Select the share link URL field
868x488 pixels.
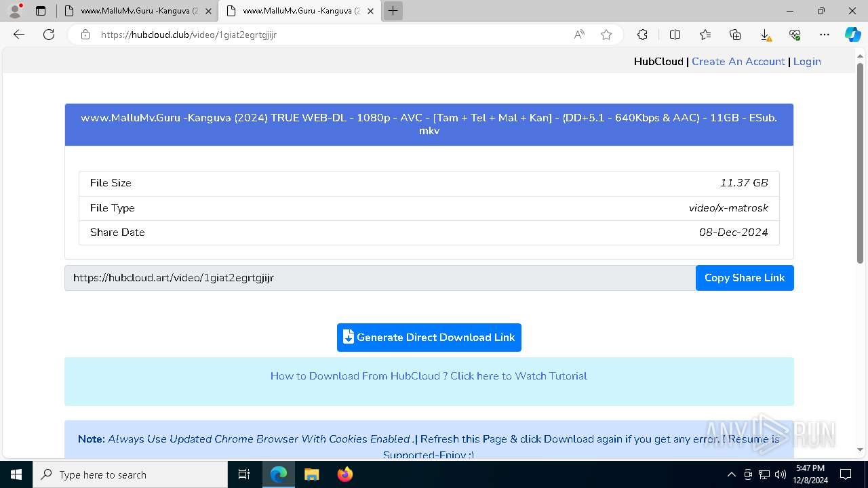(380, 278)
